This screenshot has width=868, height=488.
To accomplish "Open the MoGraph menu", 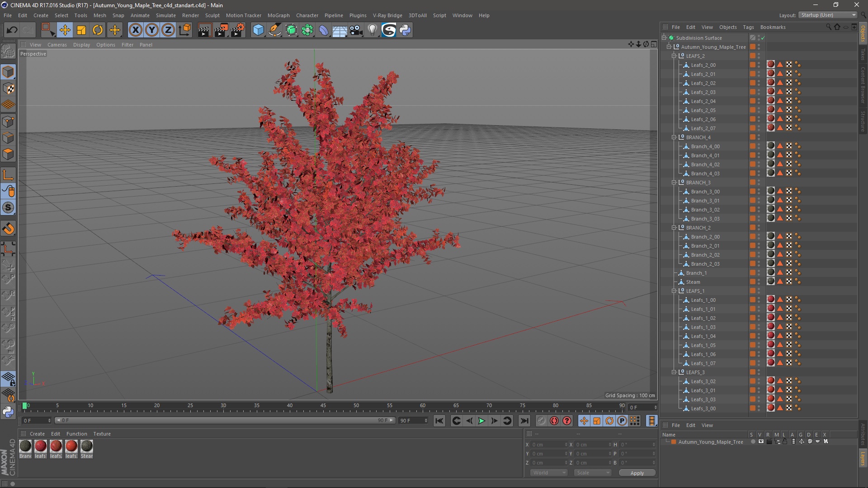I will pyautogui.click(x=278, y=15).
